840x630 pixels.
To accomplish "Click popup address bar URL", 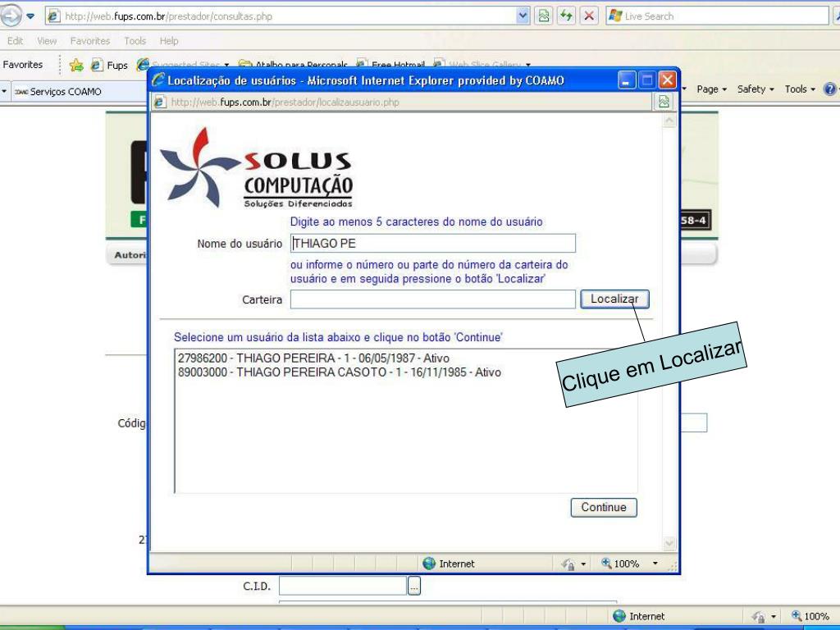I will pos(285,102).
